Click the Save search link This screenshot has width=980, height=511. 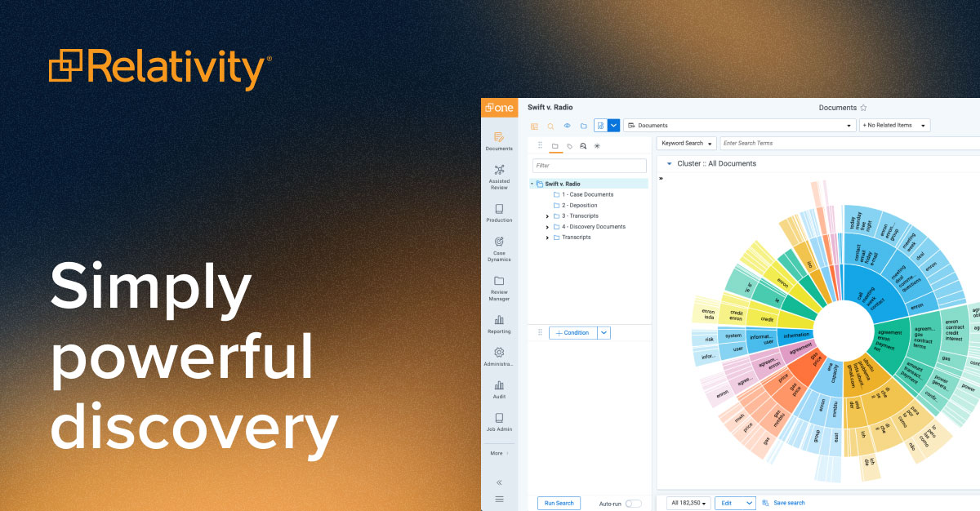point(788,503)
